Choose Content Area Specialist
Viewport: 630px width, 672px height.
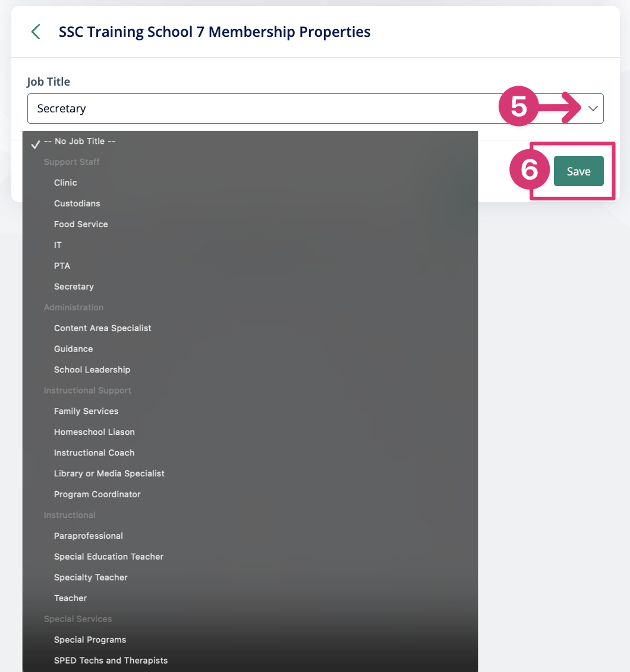103,328
